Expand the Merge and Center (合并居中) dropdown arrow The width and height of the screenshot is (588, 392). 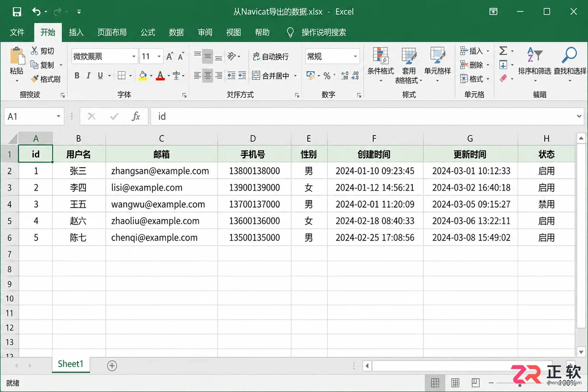pyautogui.click(x=295, y=76)
